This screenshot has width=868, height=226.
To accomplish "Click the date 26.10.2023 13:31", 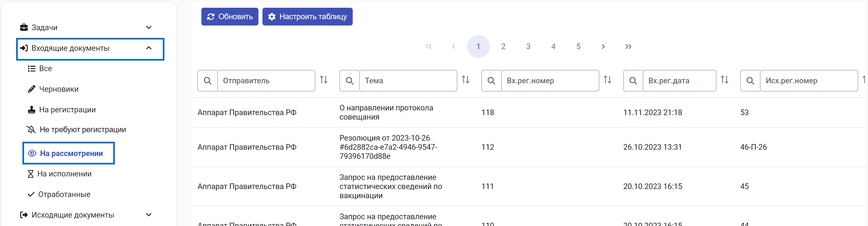I will [653, 147].
